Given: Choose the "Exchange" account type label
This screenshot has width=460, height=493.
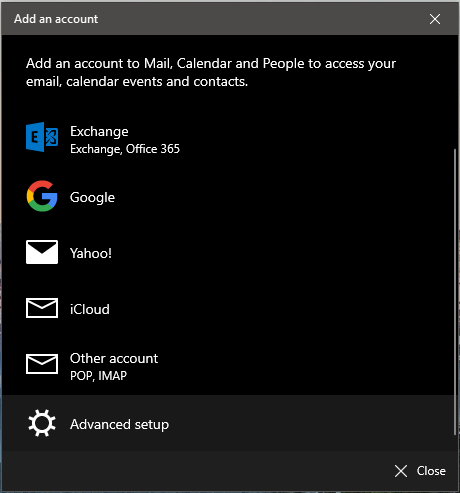Looking at the screenshot, I should point(99,132).
